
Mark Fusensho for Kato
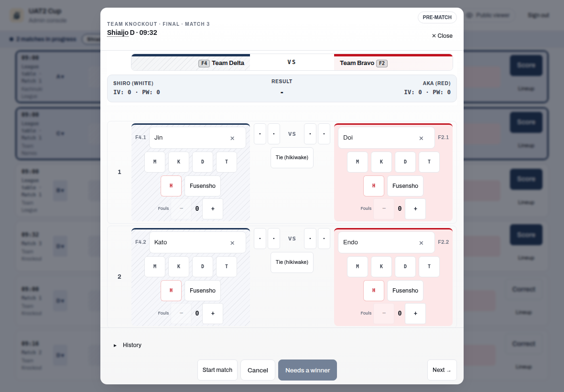[x=203, y=291]
